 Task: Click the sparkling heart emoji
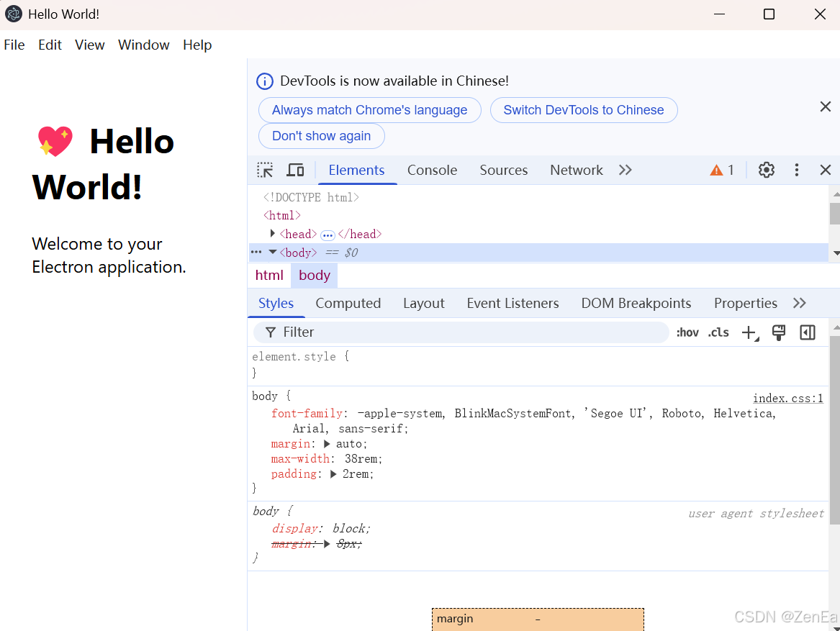pos(55,142)
